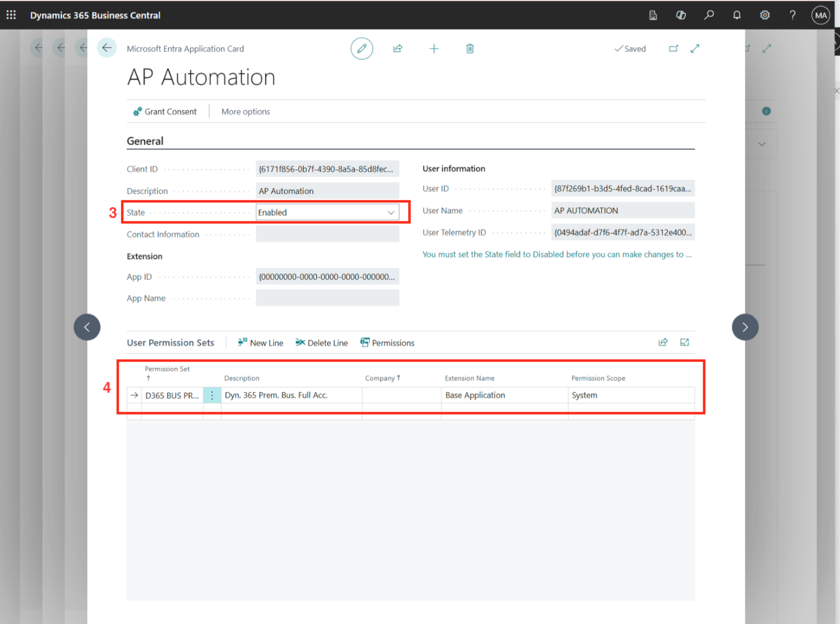
Task: Select row arrow for D365 BUS PR... line
Action: [134, 395]
